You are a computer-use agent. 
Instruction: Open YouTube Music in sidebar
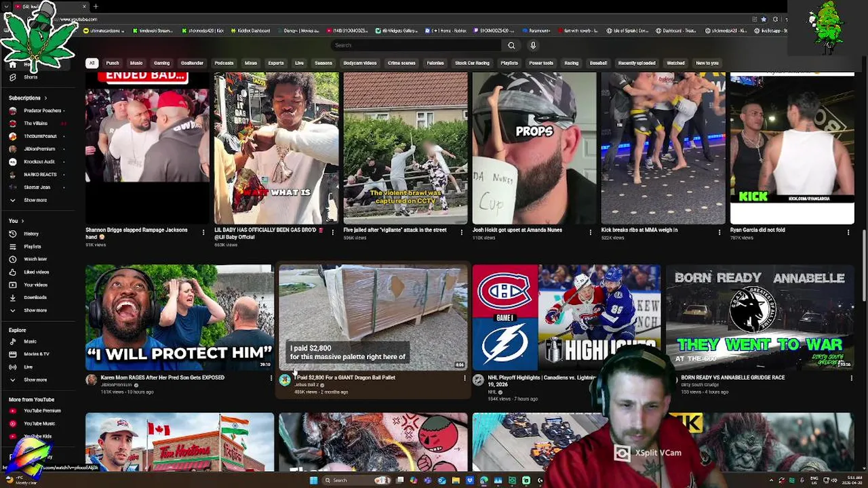(x=39, y=424)
